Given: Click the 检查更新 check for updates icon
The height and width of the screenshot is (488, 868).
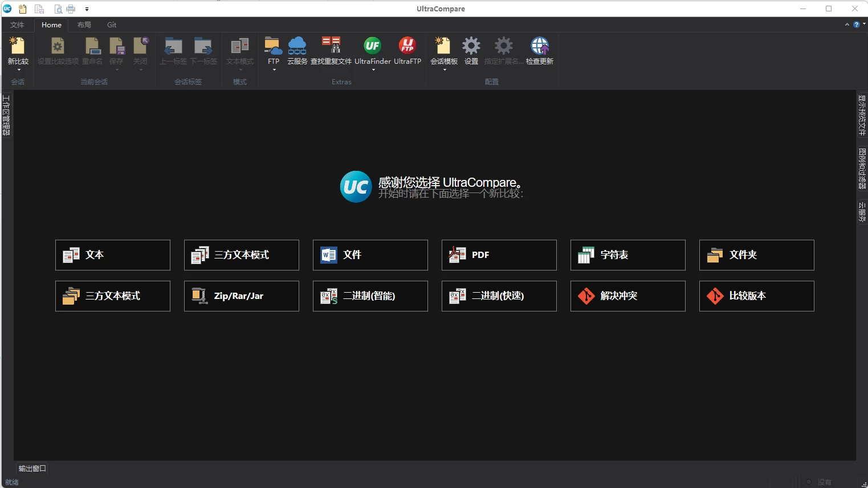Looking at the screenshot, I should tap(539, 51).
